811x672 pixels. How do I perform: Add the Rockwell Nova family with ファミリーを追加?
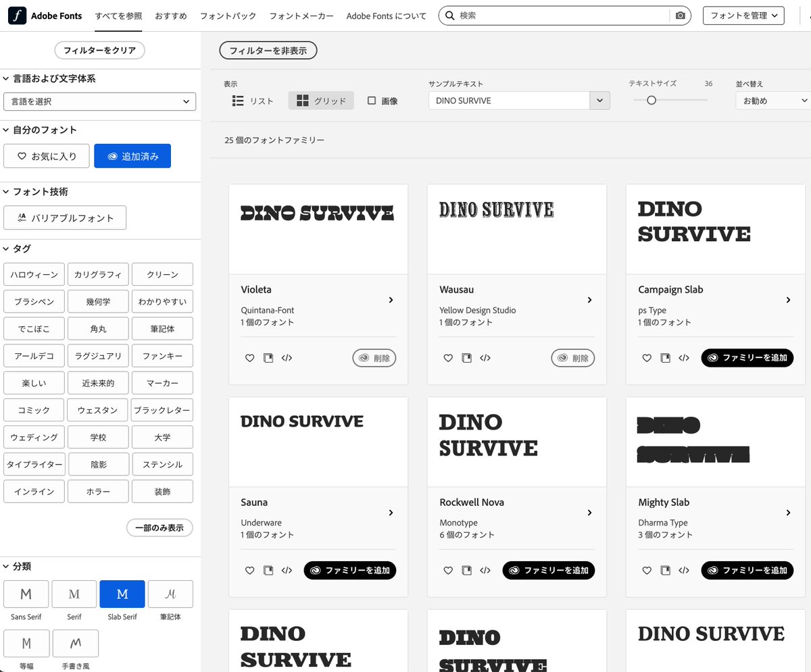click(x=548, y=570)
